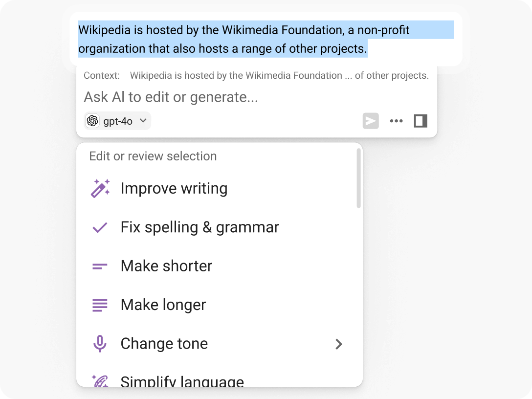Click the microphone Change tone icon
The width and height of the screenshot is (532, 399).
coord(100,344)
